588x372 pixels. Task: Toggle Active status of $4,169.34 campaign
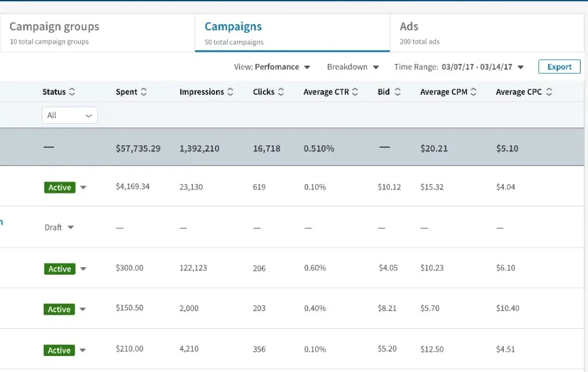tap(83, 188)
